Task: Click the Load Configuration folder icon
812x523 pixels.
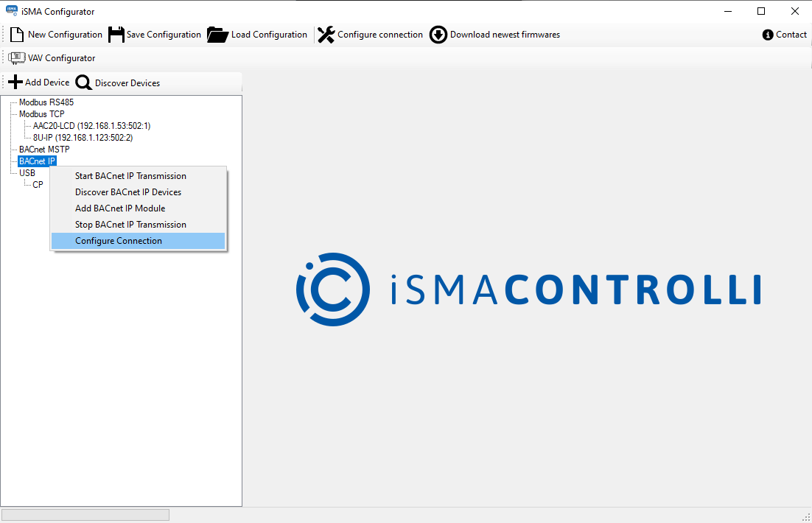Action: (x=218, y=35)
